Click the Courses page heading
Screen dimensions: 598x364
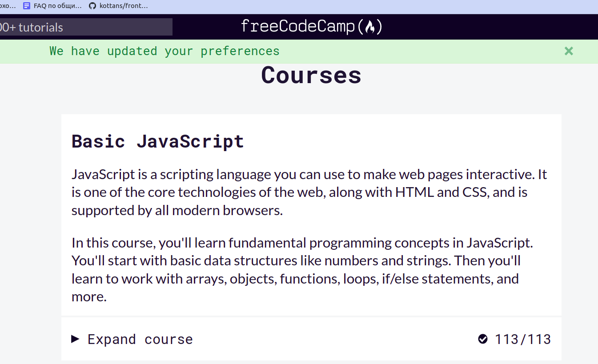click(311, 75)
